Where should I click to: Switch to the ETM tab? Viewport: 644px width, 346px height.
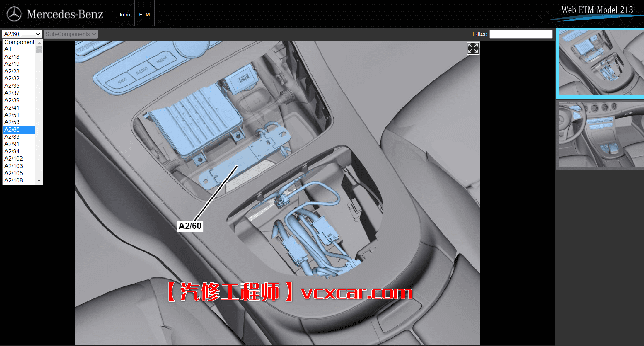coord(144,15)
